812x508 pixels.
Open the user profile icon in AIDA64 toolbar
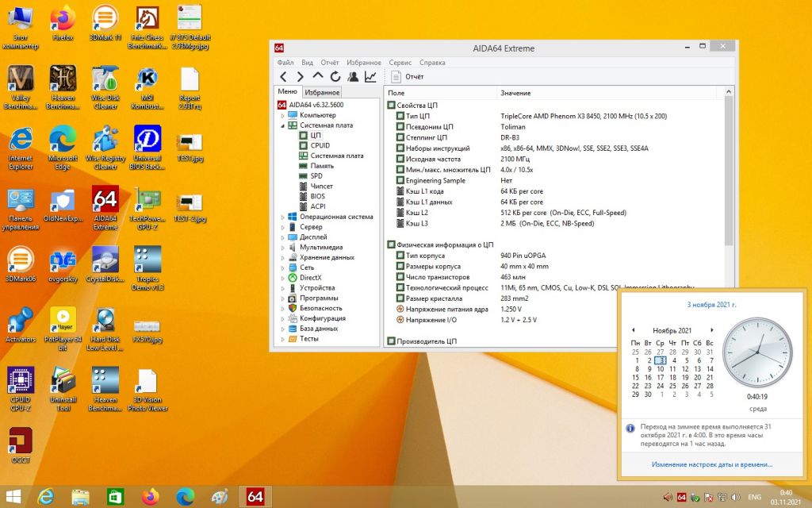click(x=353, y=77)
